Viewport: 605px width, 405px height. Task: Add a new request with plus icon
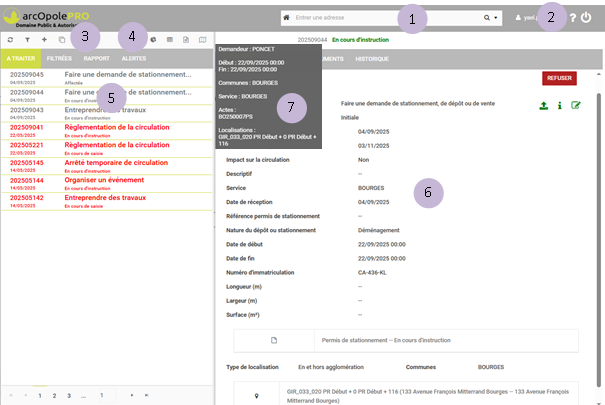(44, 38)
